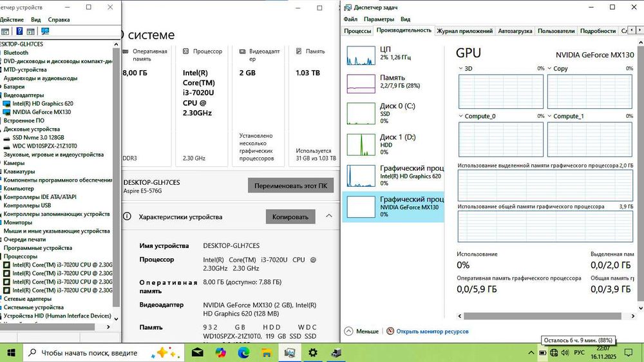644x362 pixels.
Task: Open the Вид menu in Task Manager
Action: (x=405, y=19)
